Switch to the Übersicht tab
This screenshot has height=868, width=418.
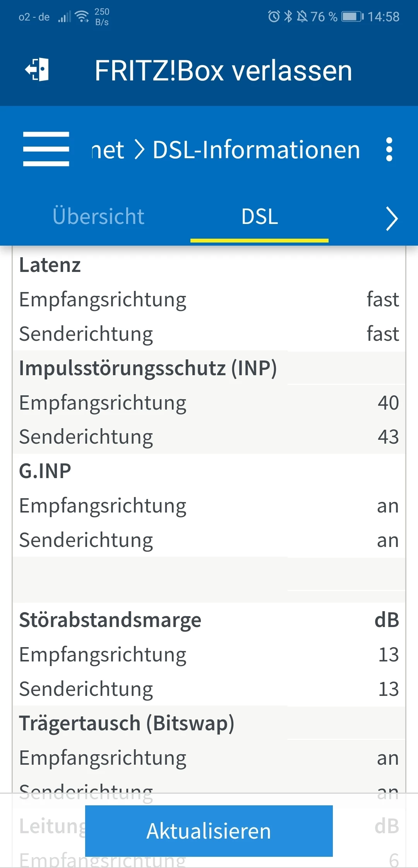(x=98, y=216)
